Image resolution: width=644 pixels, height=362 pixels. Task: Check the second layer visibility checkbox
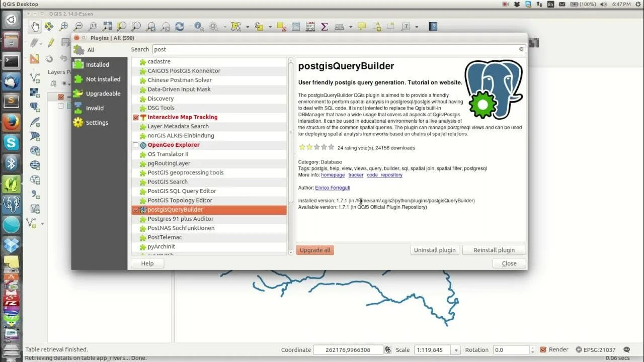coord(61,106)
